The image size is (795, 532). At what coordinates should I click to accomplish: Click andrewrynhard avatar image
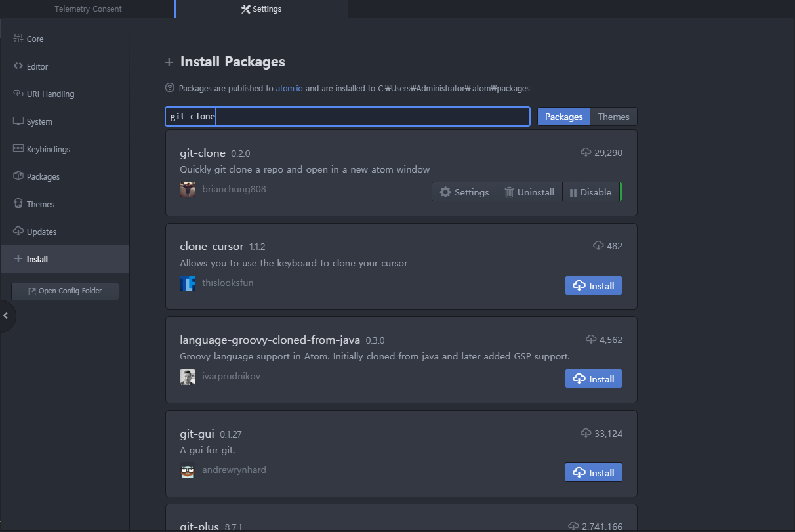click(x=188, y=471)
